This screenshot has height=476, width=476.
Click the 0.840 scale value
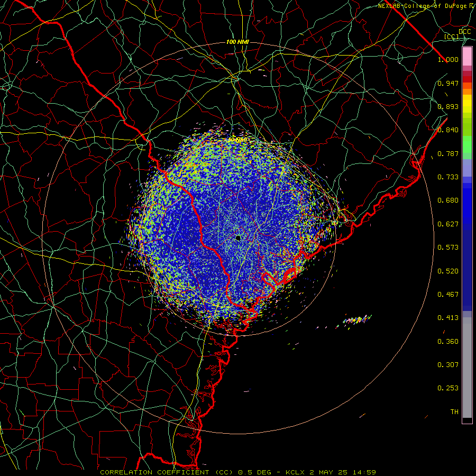[448, 130]
